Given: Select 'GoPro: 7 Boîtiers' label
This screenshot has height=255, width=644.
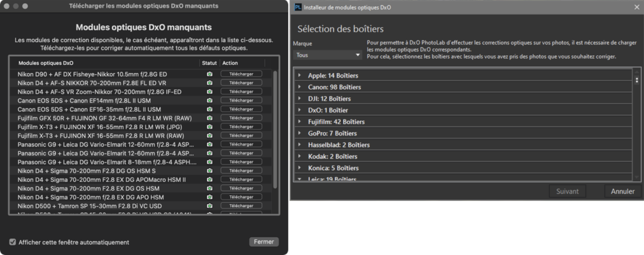Looking at the screenshot, I should tap(332, 133).
